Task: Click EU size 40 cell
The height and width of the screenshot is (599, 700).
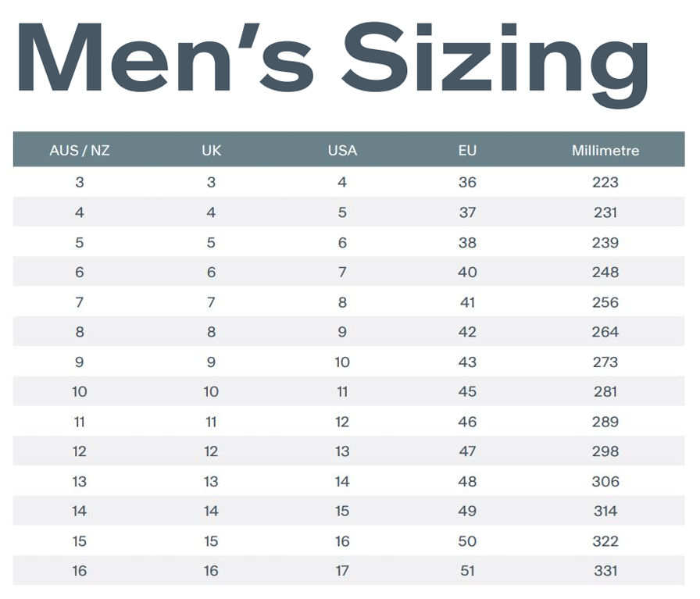Action: point(467,272)
